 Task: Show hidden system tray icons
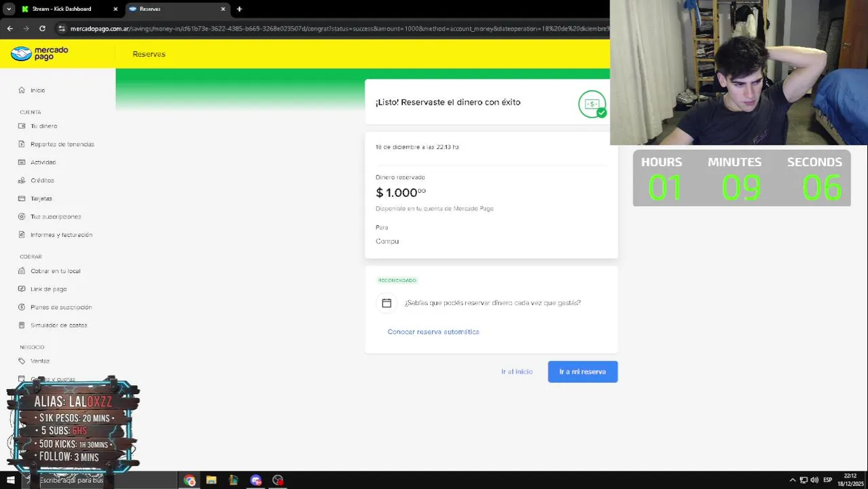[792, 480]
